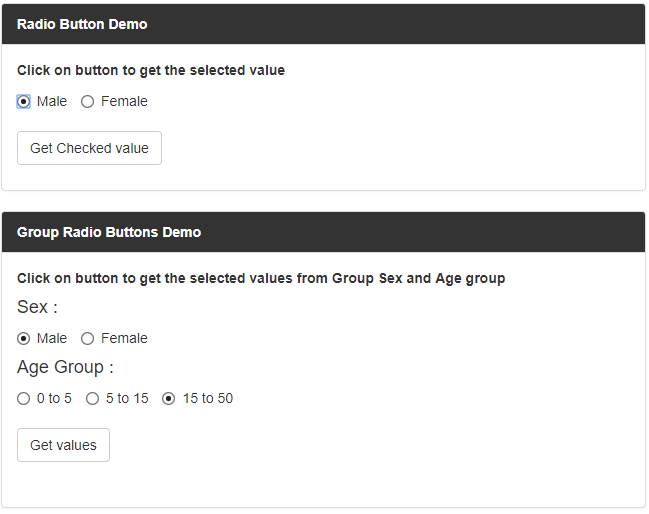
Task: Click the Group Radio Buttons Demo heading
Action: point(109,232)
